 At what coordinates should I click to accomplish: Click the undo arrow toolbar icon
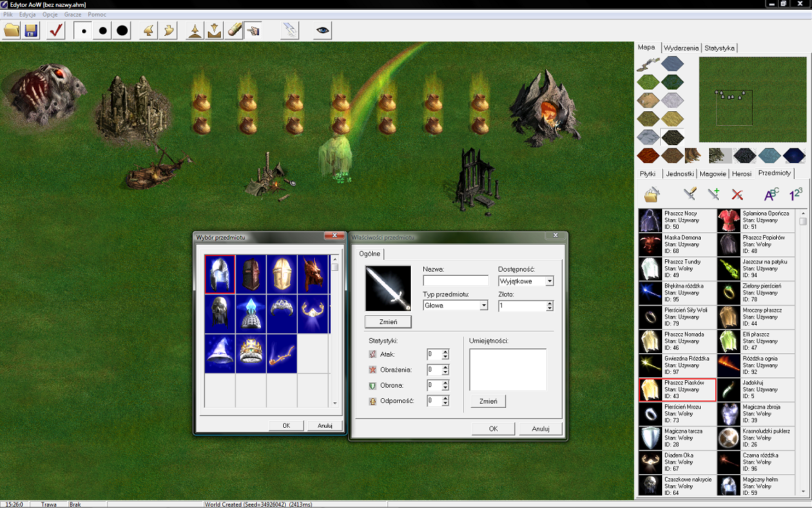click(148, 30)
